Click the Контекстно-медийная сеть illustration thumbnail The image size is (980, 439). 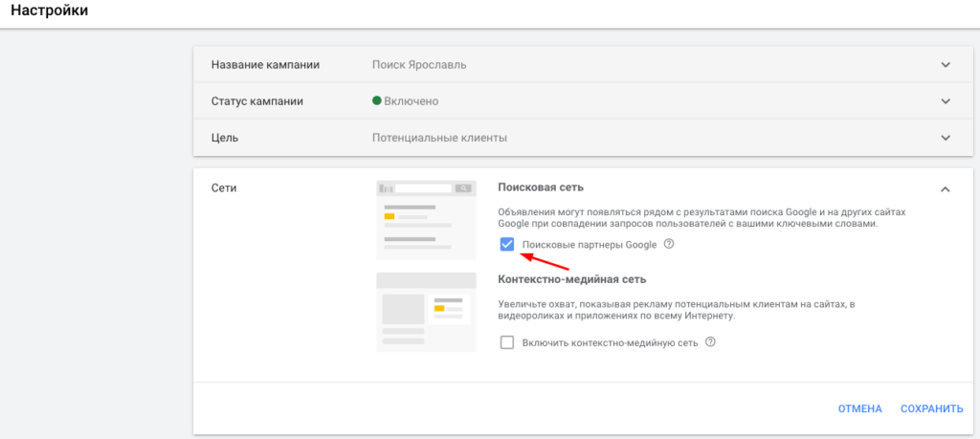[426, 311]
